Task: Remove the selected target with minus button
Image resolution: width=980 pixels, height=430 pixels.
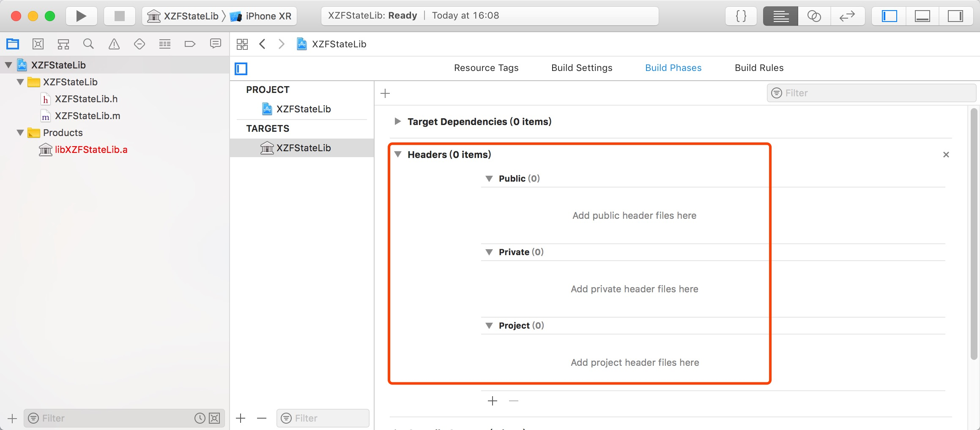Action: tap(262, 419)
